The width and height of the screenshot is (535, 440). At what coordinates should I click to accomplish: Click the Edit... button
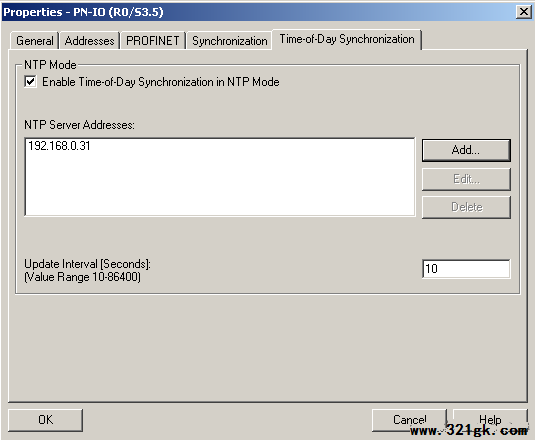(x=466, y=179)
